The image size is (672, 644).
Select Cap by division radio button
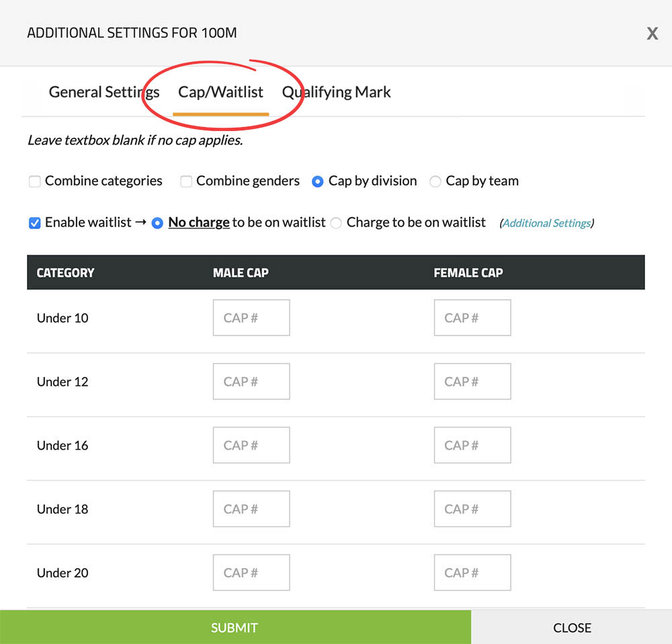(318, 182)
